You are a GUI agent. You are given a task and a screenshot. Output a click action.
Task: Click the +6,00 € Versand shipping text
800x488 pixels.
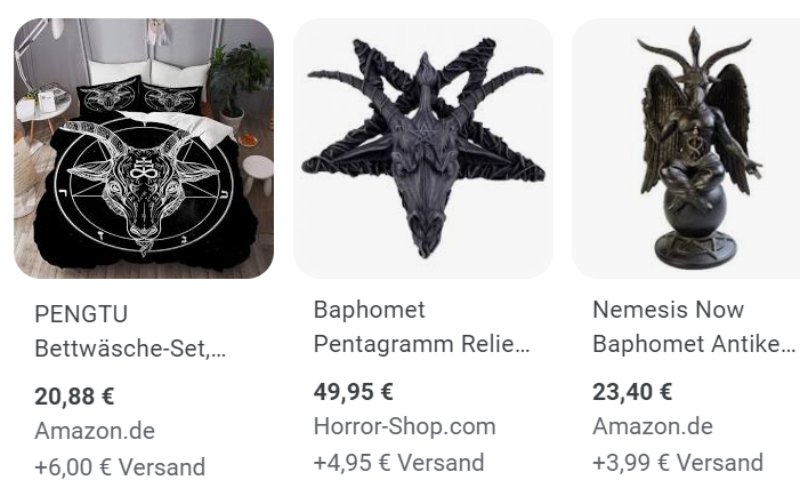[120, 467]
